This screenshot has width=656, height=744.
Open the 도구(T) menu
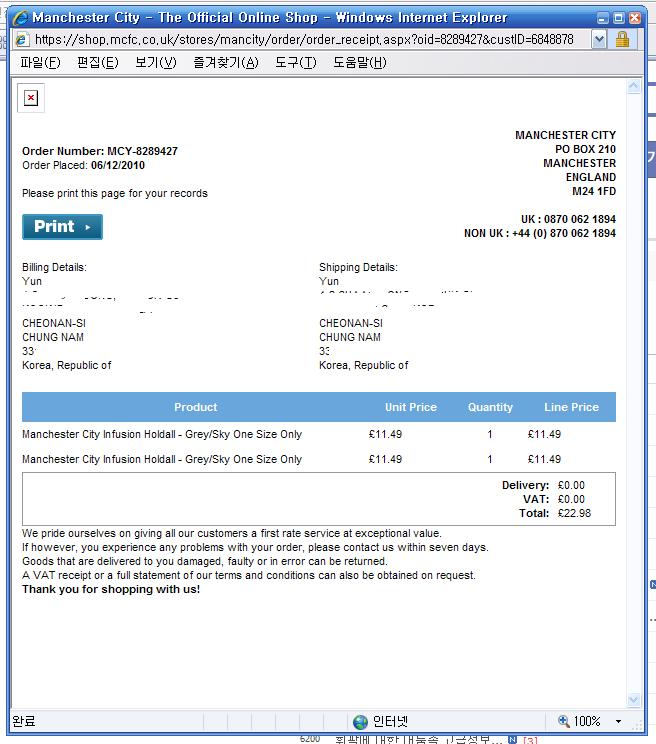pos(296,63)
